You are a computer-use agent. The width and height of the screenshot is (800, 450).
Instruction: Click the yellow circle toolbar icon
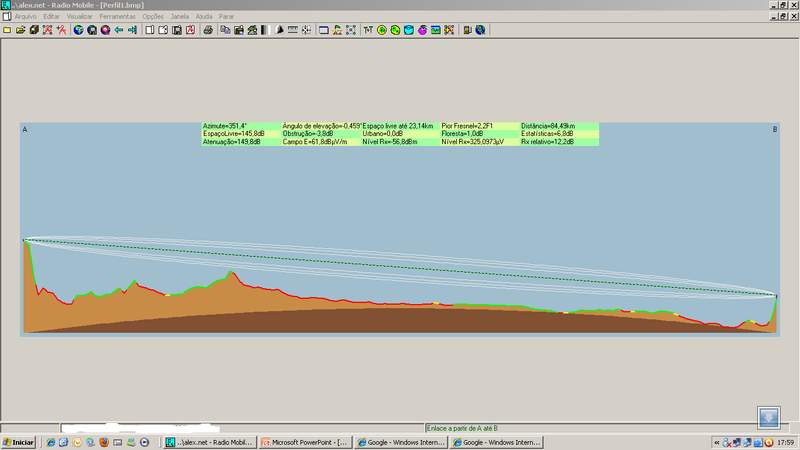(x=382, y=30)
